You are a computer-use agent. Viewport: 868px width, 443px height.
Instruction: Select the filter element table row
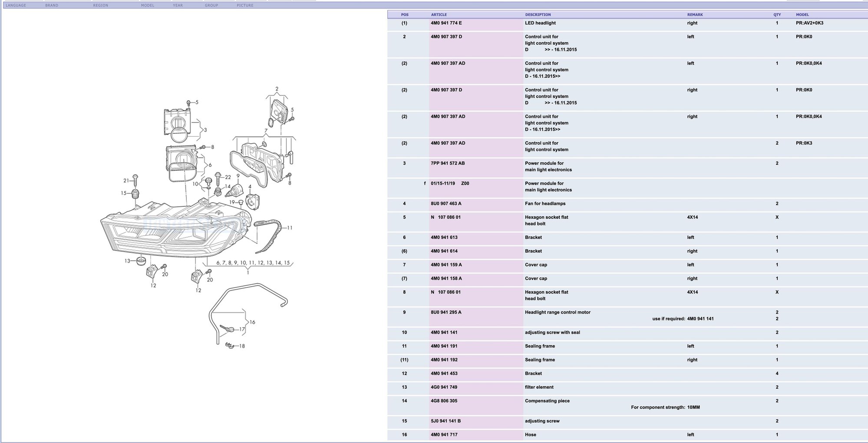tap(539, 387)
